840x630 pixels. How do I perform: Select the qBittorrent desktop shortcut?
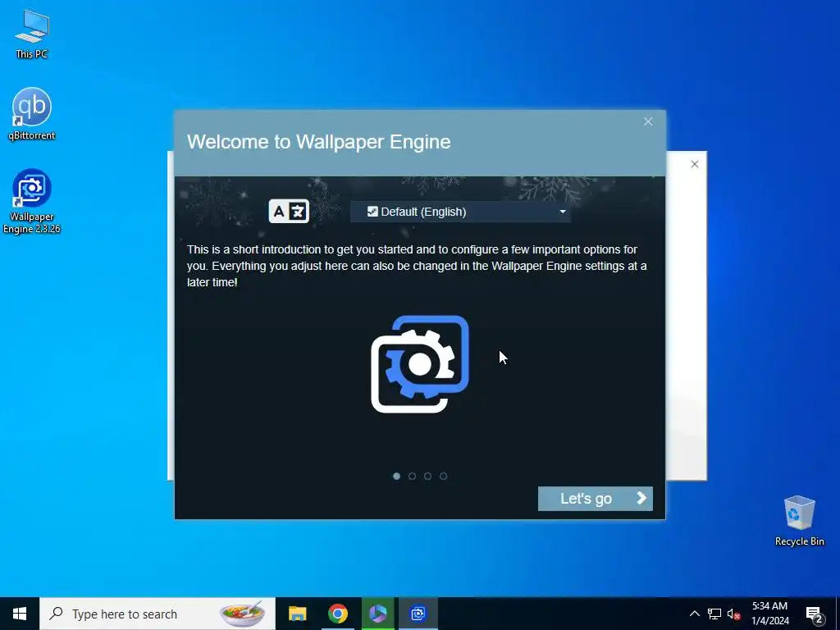tap(32, 113)
